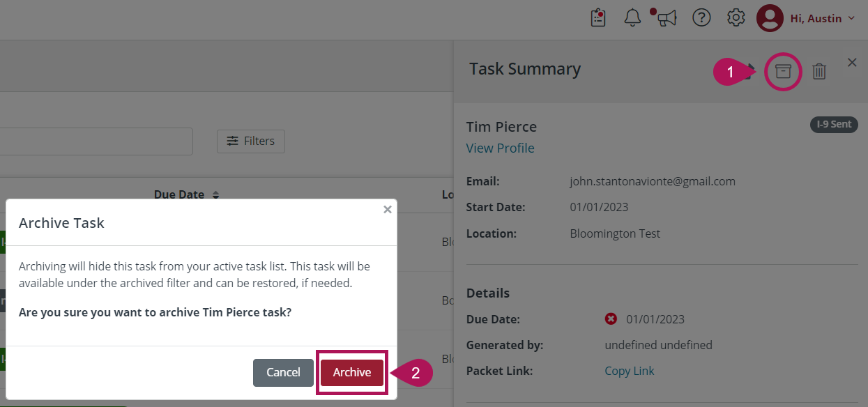This screenshot has width=868, height=407.
Task: Click the search input field
Action: (x=96, y=141)
